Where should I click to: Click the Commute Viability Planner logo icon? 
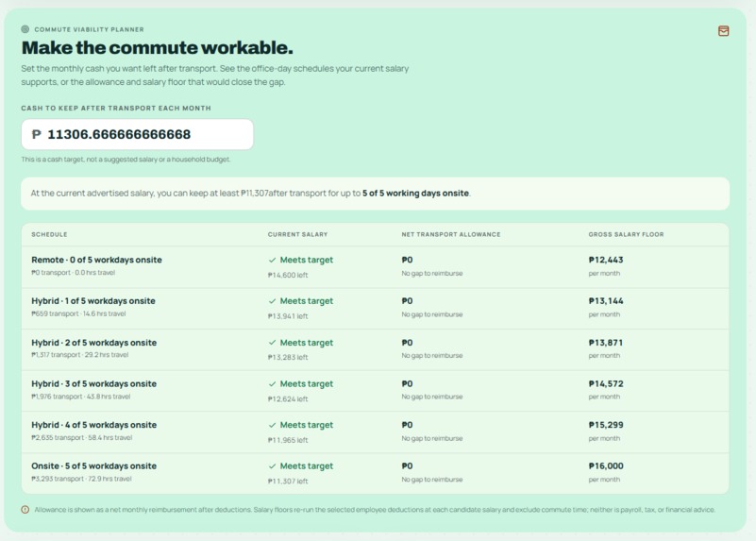pyautogui.click(x=25, y=29)
